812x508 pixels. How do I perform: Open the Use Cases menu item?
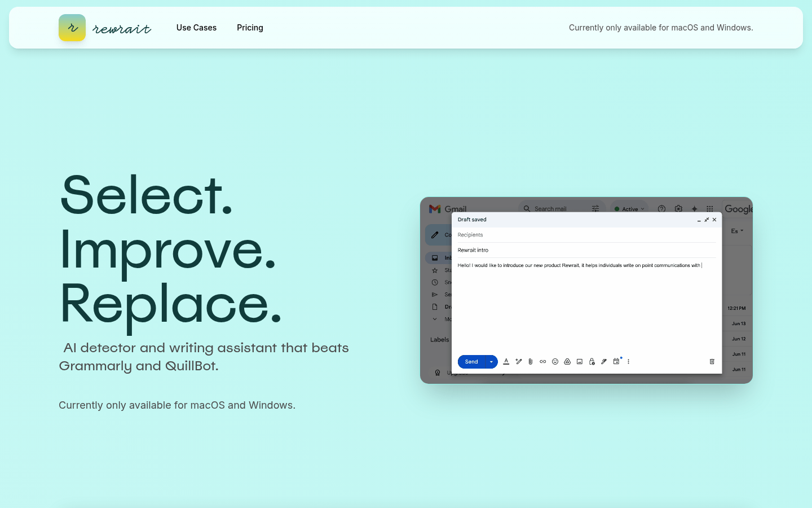[x=196, y=28]
